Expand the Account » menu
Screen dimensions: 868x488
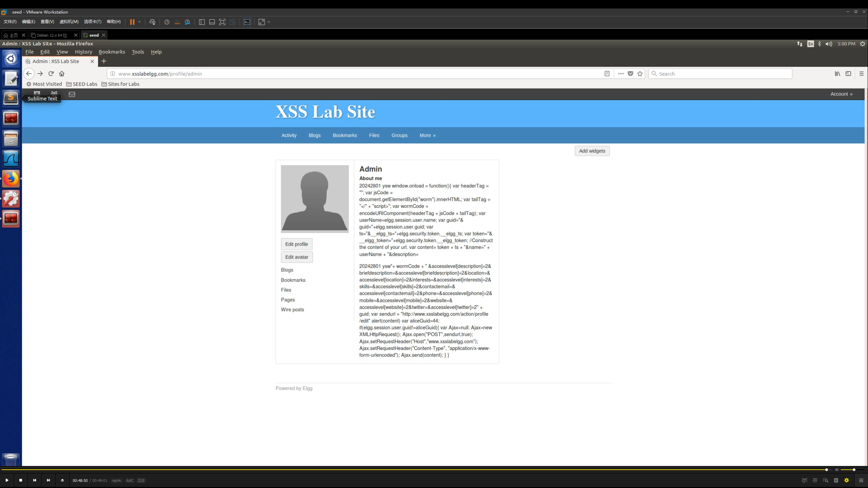coord(841,94)
